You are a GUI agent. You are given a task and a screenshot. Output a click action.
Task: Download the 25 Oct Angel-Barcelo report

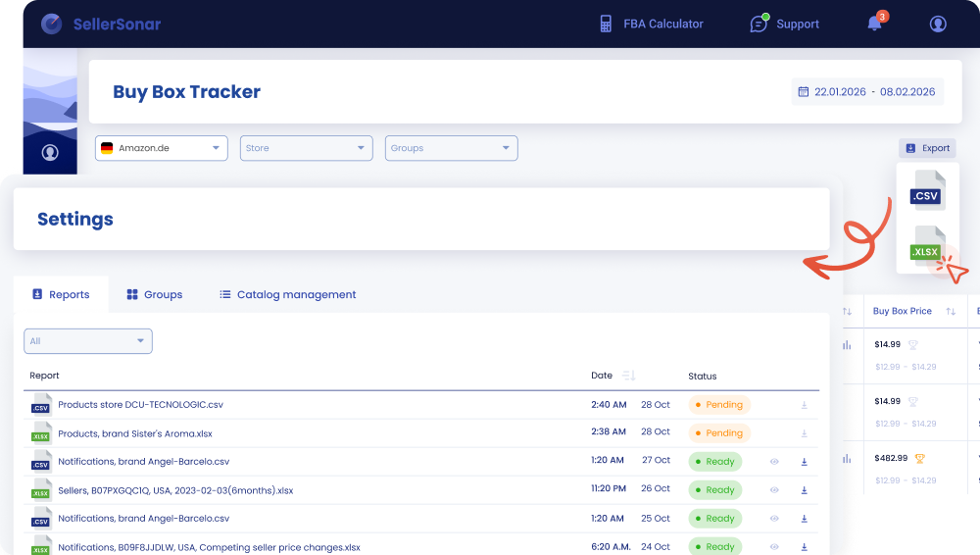[x=805, y=519]
